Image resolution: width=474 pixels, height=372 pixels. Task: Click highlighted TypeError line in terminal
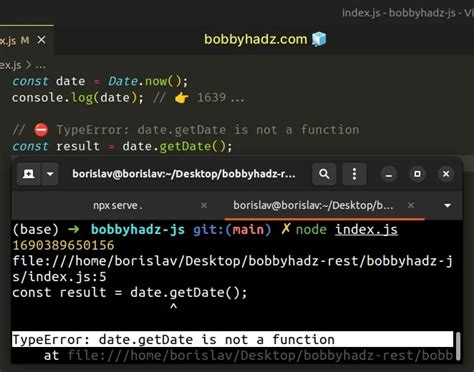click(x=232, y=339)
